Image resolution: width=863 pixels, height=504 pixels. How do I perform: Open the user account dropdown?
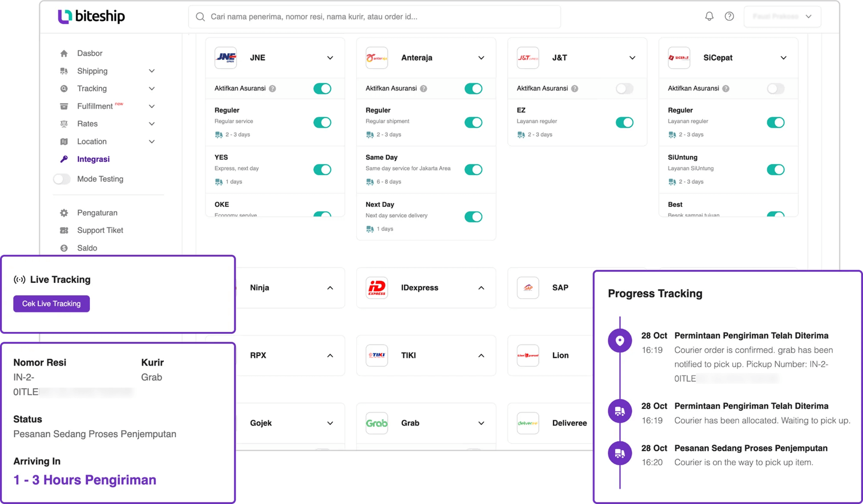coord(782,16)
